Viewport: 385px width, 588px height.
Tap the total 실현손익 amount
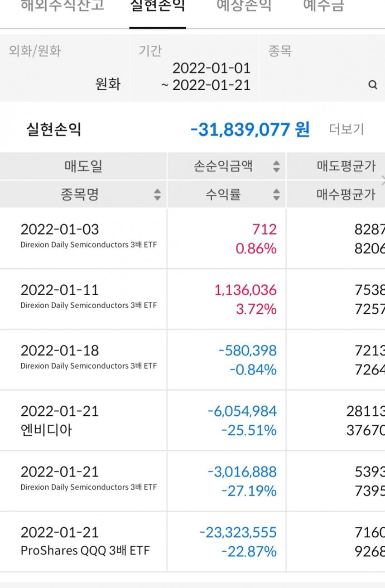(250, 130)
